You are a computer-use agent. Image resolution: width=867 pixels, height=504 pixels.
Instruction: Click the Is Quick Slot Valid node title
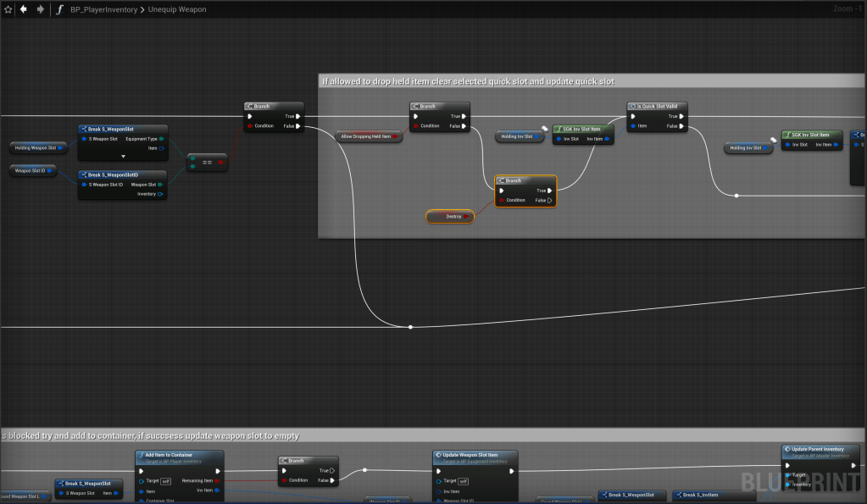tap(658, 107)
